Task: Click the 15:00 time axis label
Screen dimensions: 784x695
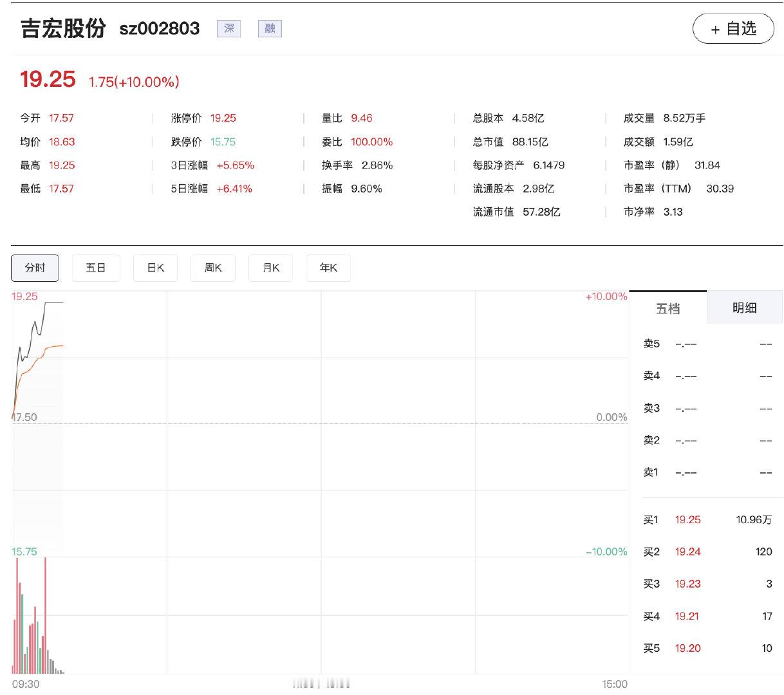Action: (x=615, y=684)
